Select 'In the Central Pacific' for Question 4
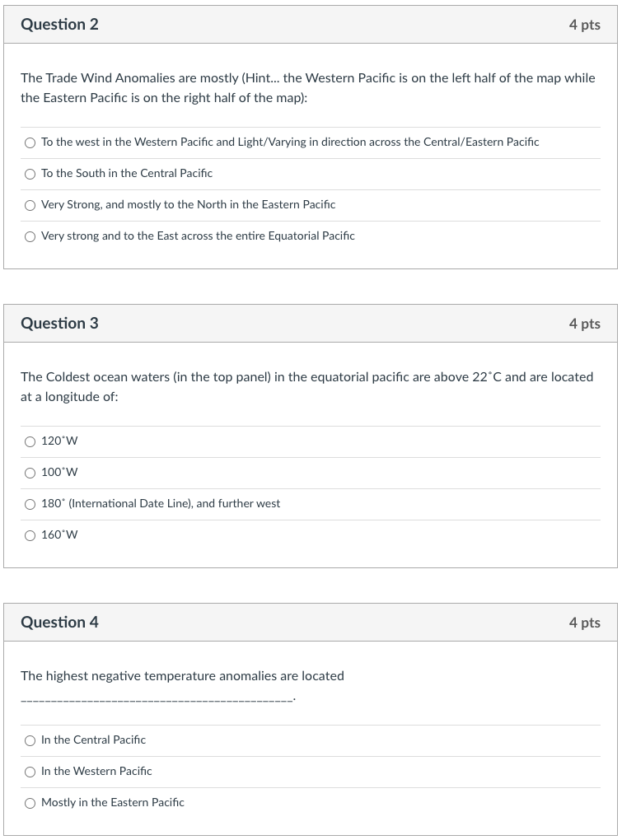622x840 pixels. coord(30,740)
